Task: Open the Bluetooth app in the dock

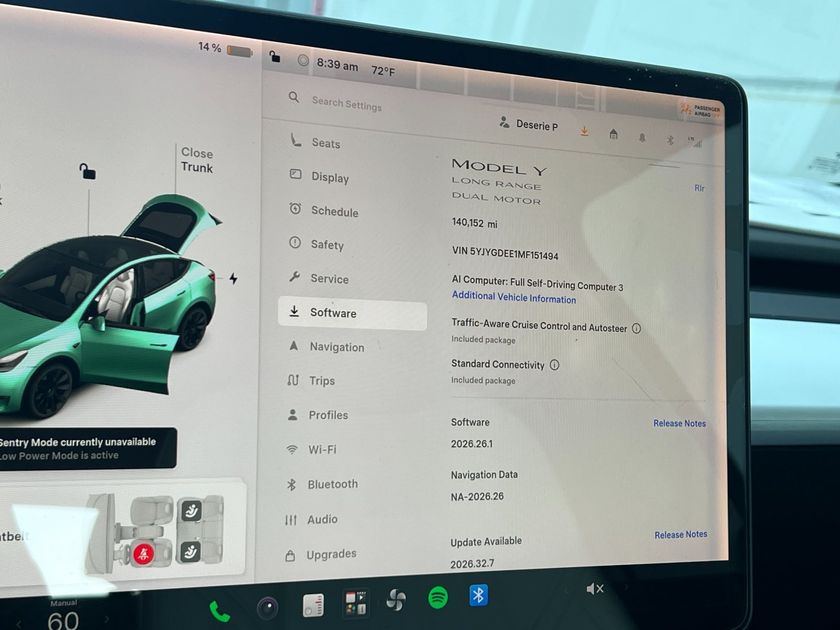Action: coord(478,595)
